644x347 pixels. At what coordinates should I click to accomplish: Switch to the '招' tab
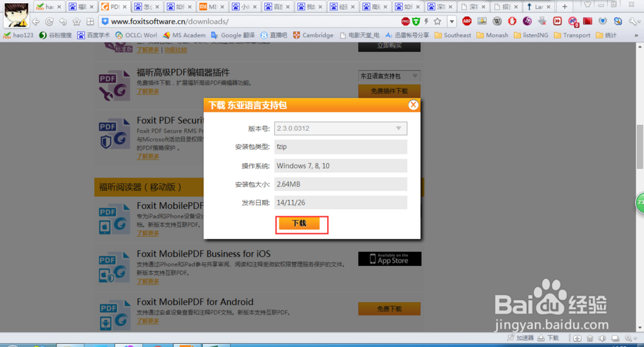506,6
